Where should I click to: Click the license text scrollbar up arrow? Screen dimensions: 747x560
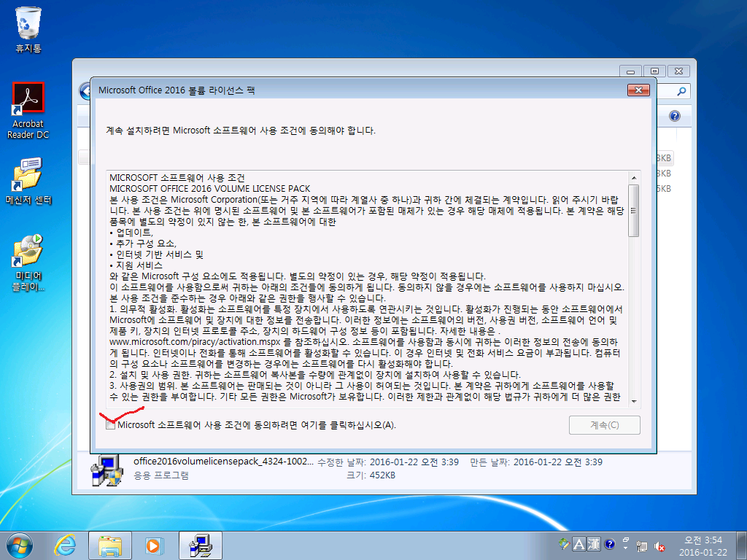click(634, 178)
